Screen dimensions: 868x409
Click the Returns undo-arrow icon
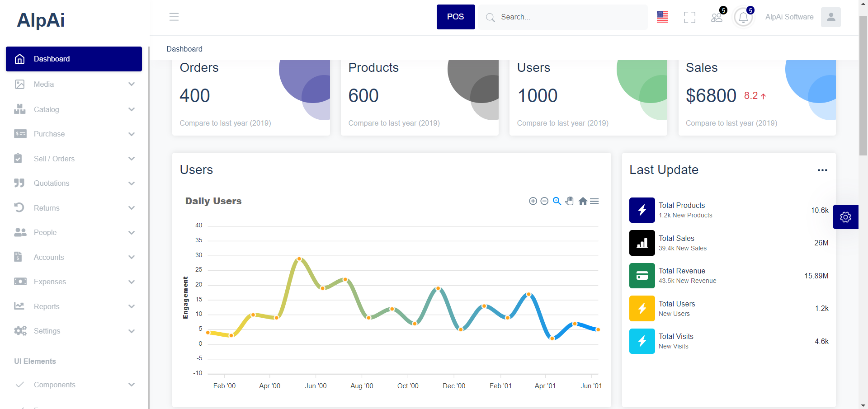point(19,207)
